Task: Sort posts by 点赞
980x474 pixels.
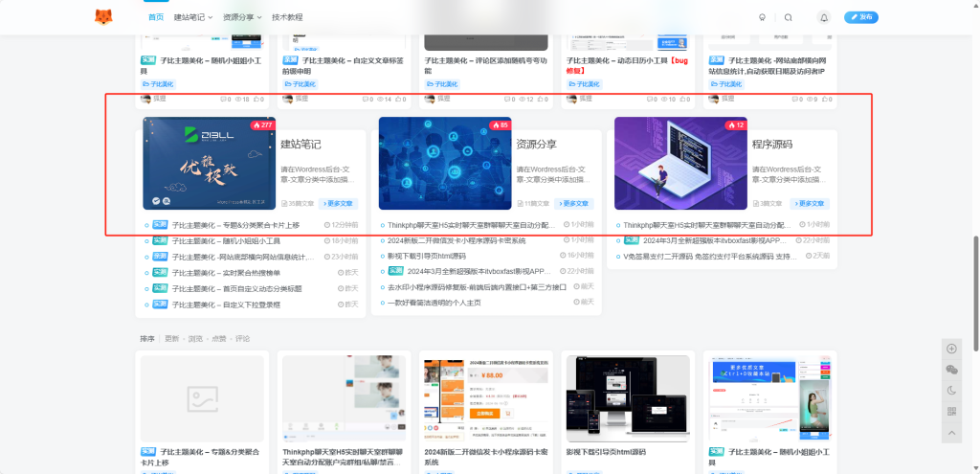Action: coord(219,338)
